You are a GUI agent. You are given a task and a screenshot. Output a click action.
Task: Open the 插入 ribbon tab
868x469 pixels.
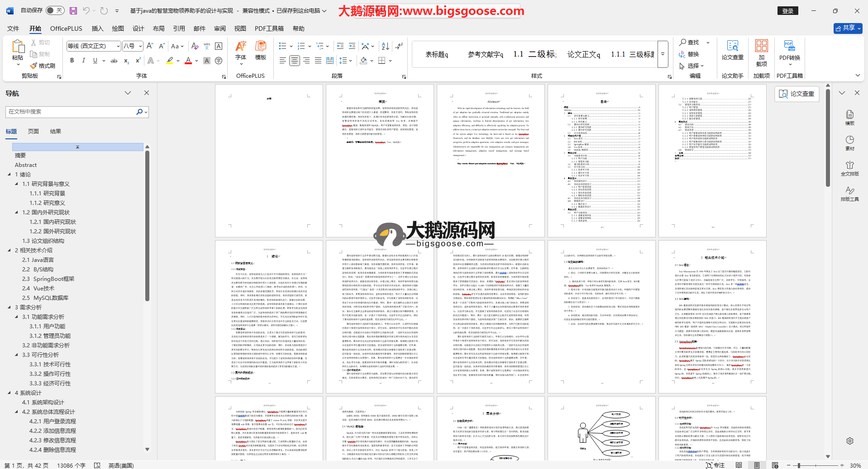[97, 28]
